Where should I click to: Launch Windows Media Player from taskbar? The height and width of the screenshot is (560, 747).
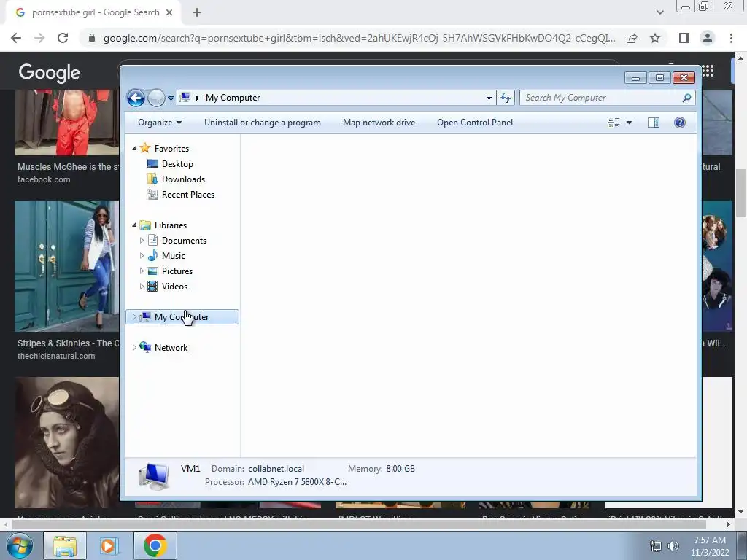pos(109,545)
